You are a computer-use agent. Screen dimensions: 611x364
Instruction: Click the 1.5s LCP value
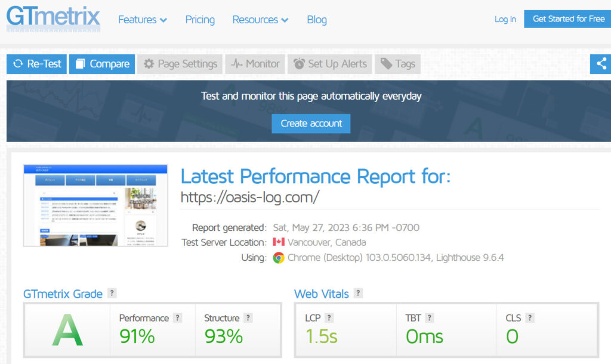click(322, 337)
